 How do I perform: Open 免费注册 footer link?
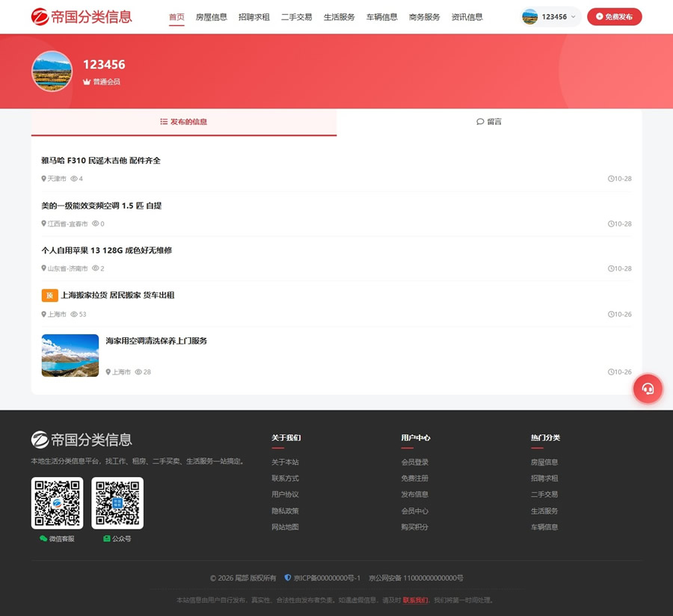(414, 478)
